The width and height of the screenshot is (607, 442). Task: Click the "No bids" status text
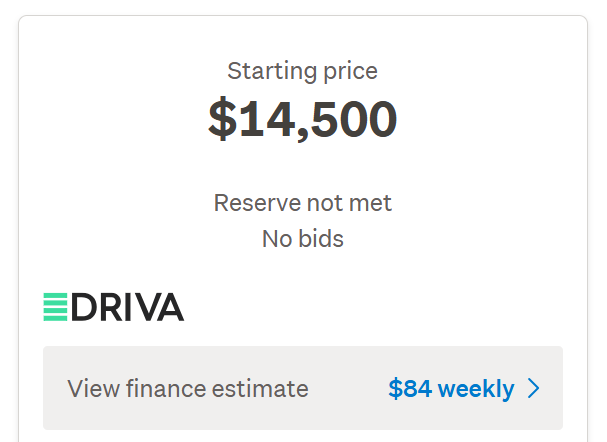(x=302, y=239)
